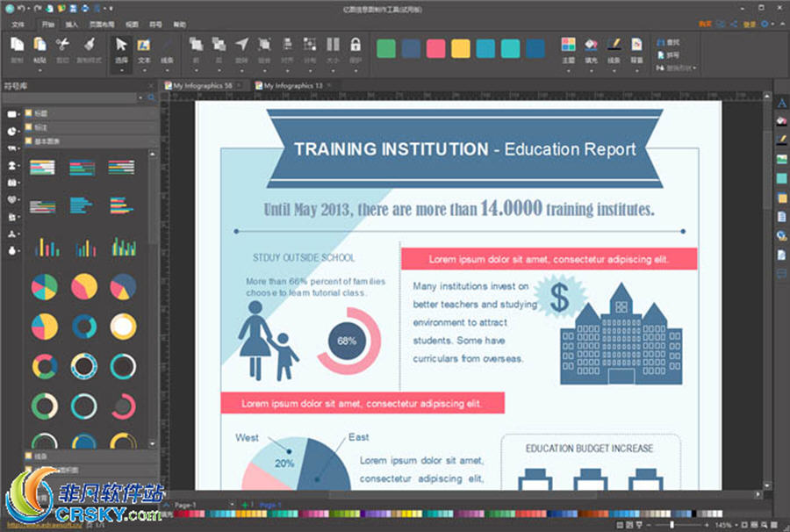This screenshot has height=532, width=790.
Task: Close the symbol library panel
Action: tap(151, 86)
